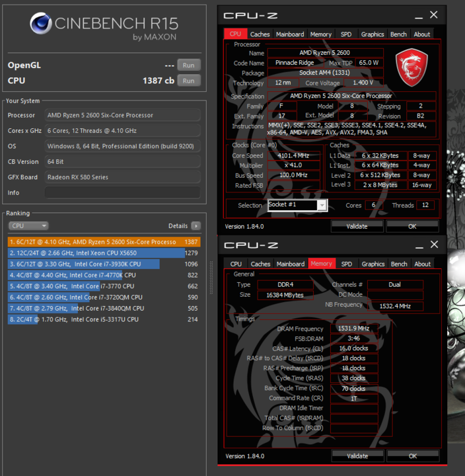The height and width of the screenshot is (476, 465).
Task: Click OK in the top CPU-Z window
Action: pos(412,227)
